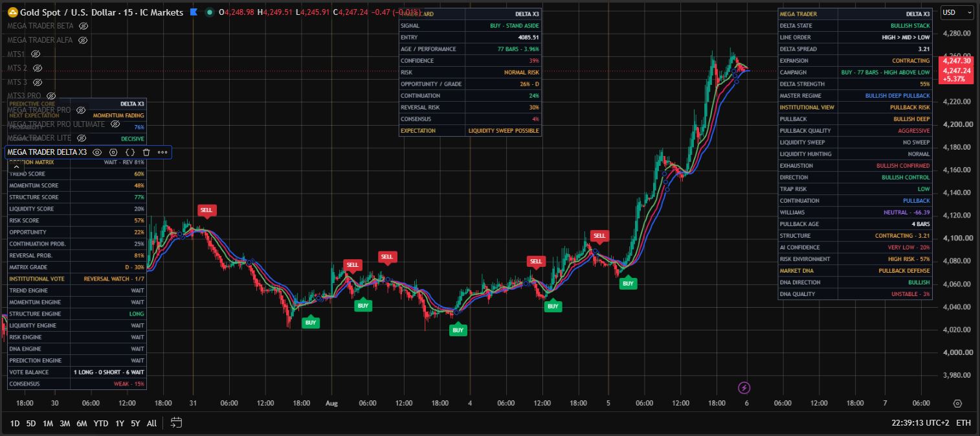Show the MEGA TRADER ALFA indicator
This screenshot has height=436, width=980.
tap(83, 40)
